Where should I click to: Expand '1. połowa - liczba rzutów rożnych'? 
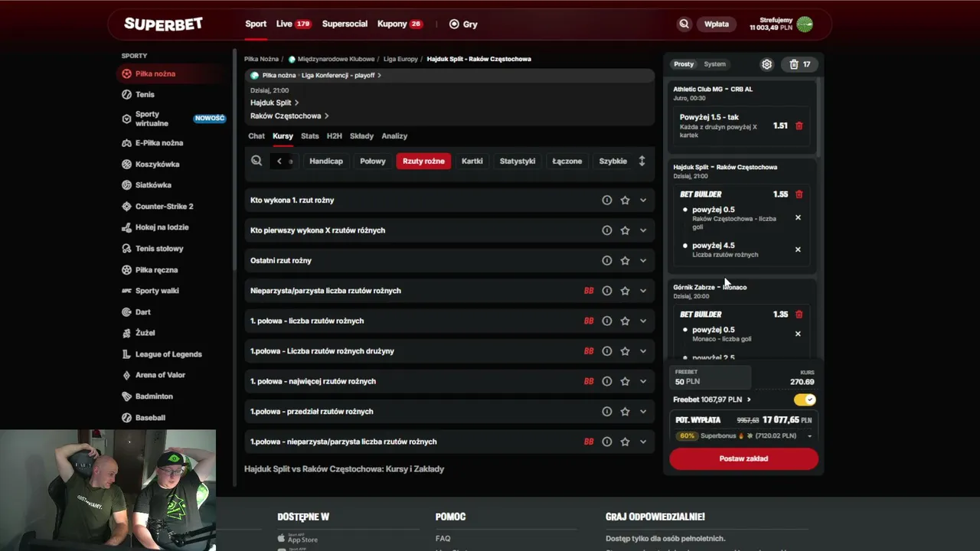[643, 321]
